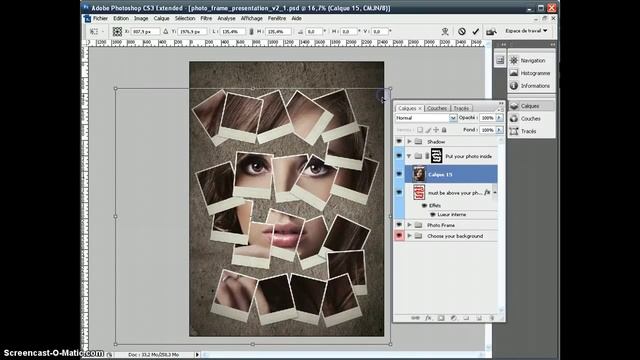
Task: Hide the Photo Frame group
Action: (x=399, y=225)
